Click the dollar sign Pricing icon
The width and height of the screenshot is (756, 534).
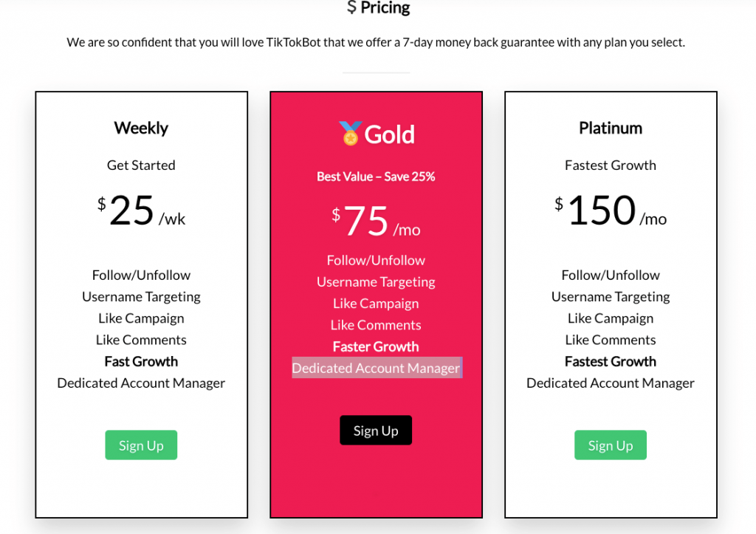[352, 7]
